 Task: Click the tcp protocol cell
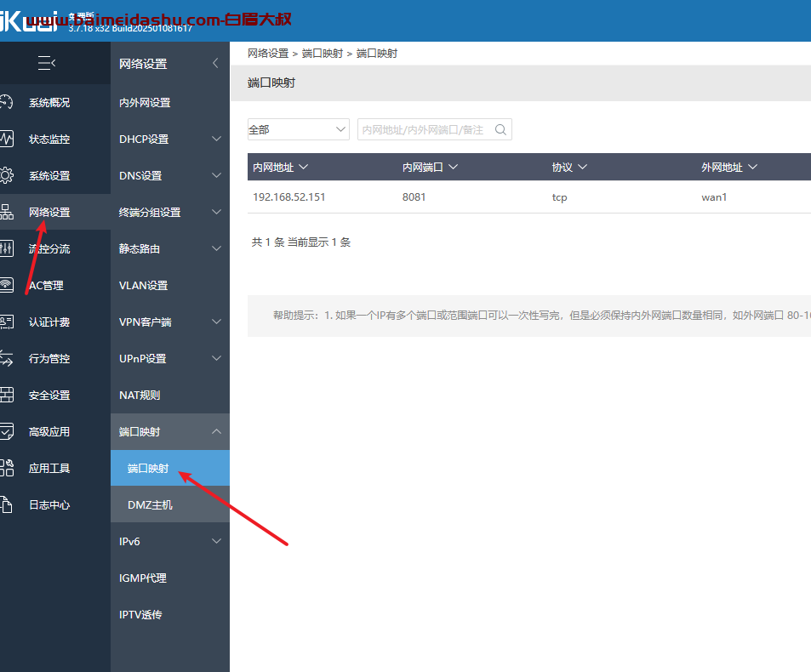559,197
